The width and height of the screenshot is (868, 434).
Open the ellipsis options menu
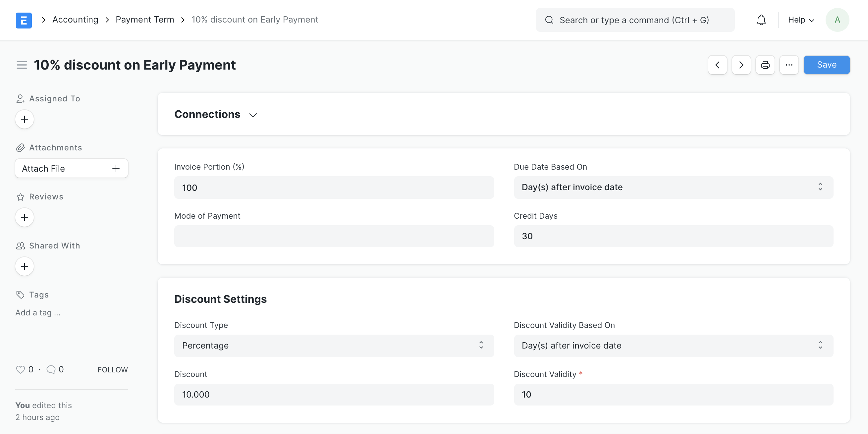[789, 65]
